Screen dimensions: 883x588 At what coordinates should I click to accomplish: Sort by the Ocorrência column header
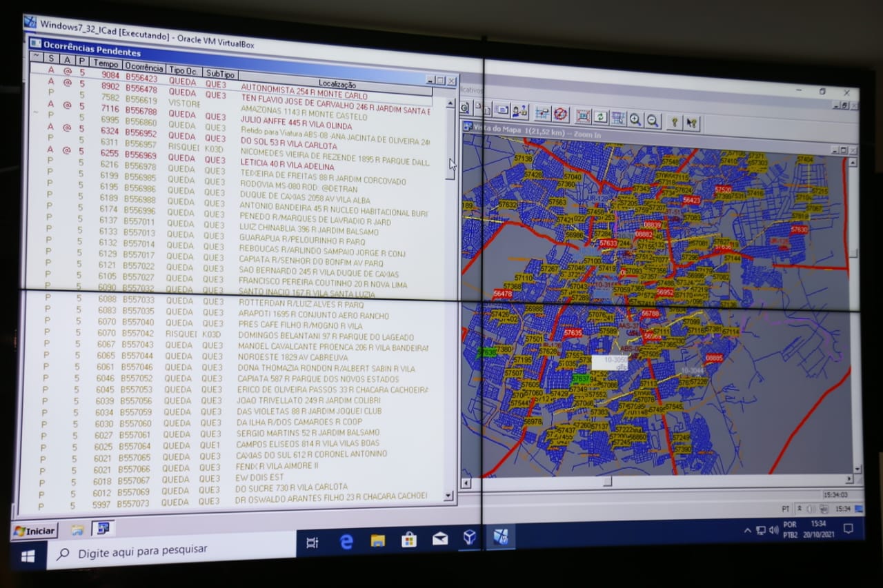pyautogui.click(x=143, y=68)
